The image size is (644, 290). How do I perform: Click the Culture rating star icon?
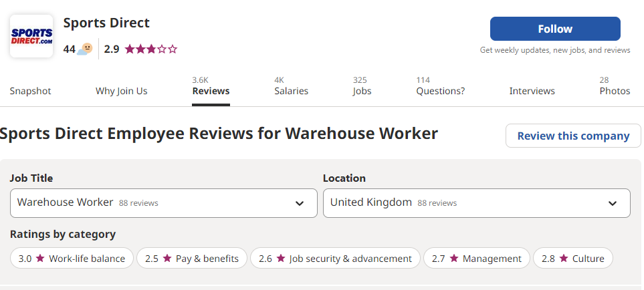click(564, 259)
